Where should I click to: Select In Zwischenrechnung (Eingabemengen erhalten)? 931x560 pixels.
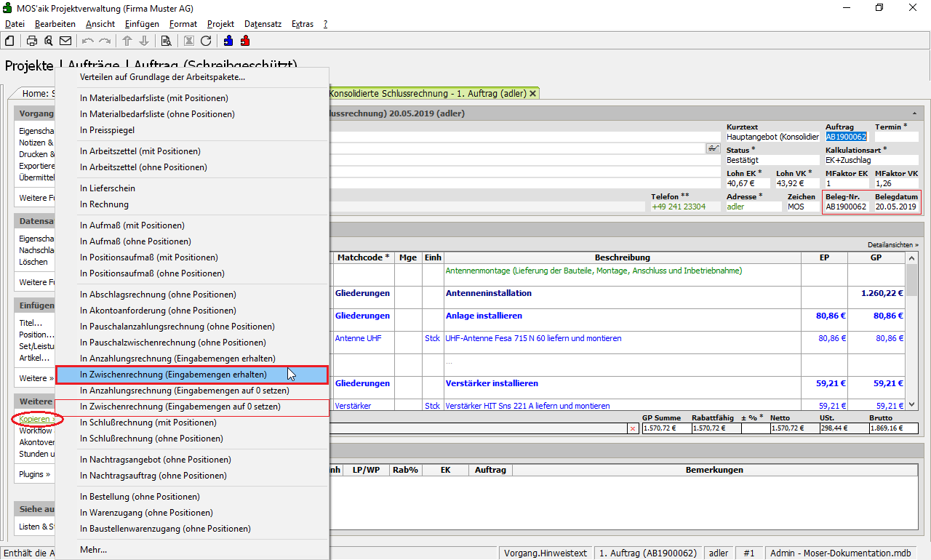click(173, 375)
